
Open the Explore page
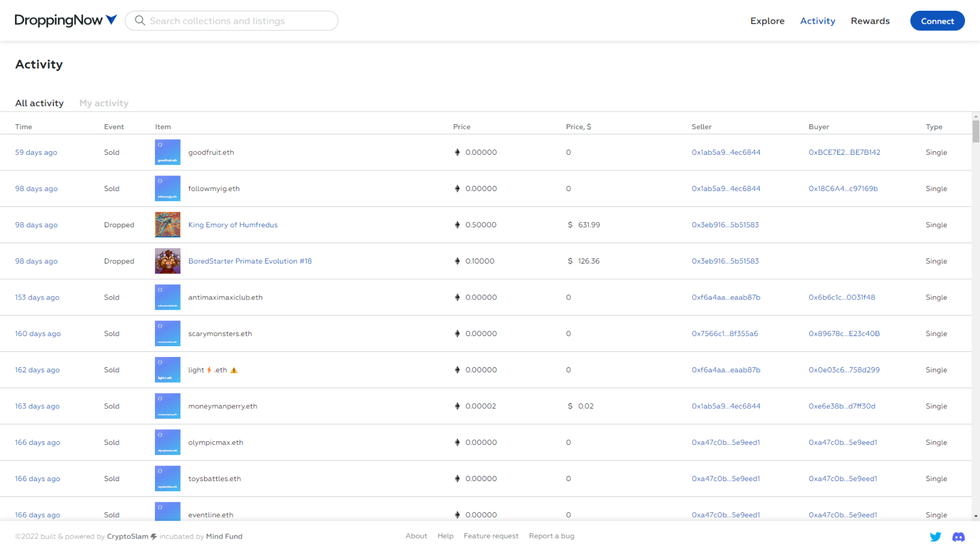pyautogui.click(x=767, y=21)
